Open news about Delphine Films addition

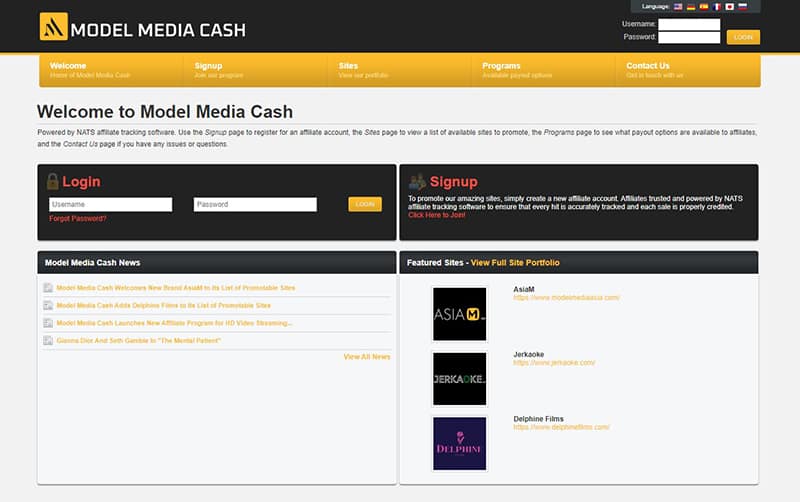point(163,305)
